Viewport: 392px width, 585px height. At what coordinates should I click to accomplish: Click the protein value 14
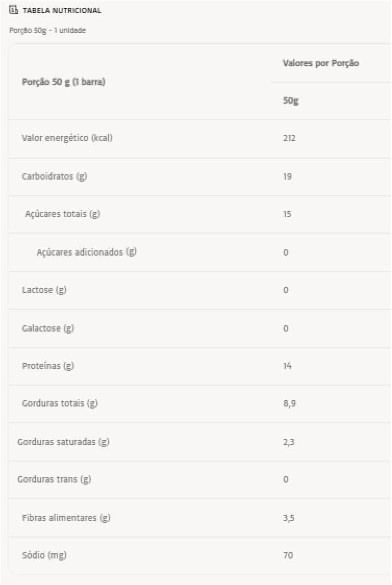point(287,366)
